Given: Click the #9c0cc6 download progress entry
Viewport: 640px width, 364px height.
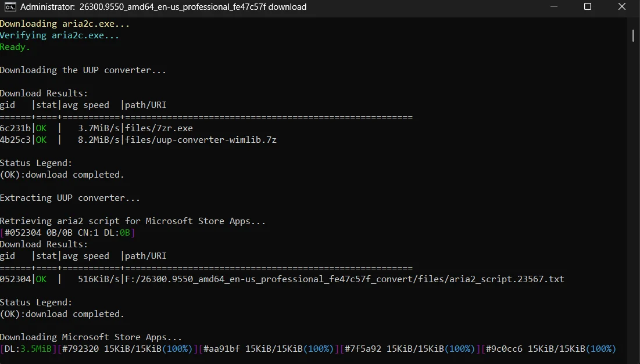Looking at the screenshot, I should coord(549,349).
